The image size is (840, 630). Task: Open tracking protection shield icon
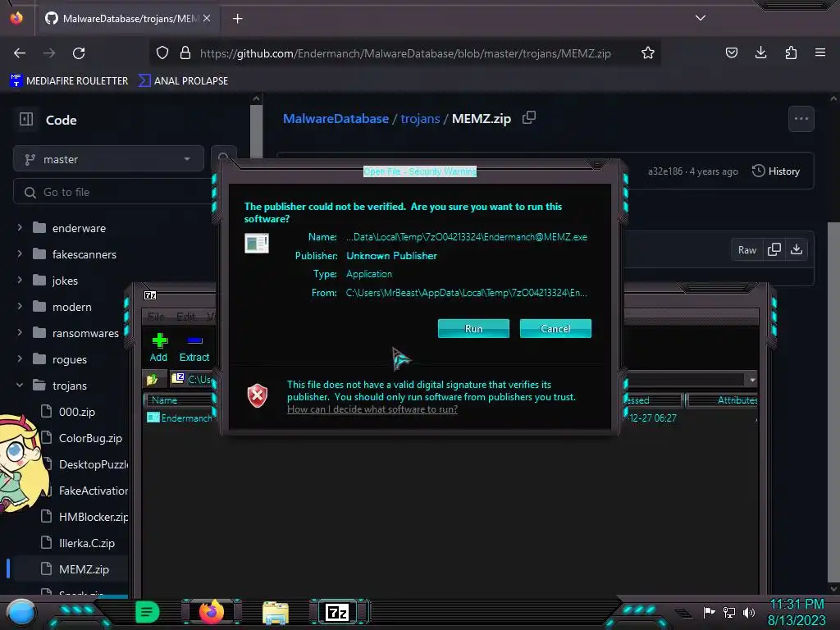pyautogui.click(x=162, y=53)
